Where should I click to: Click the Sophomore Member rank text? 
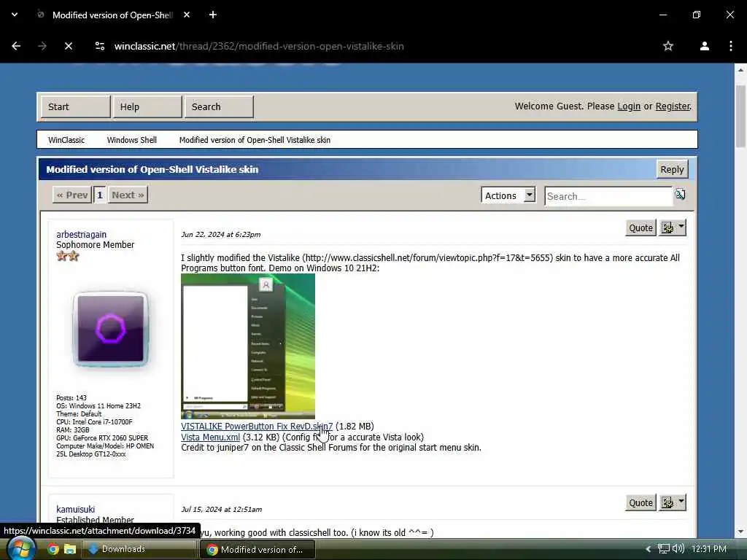coord(96,245)
